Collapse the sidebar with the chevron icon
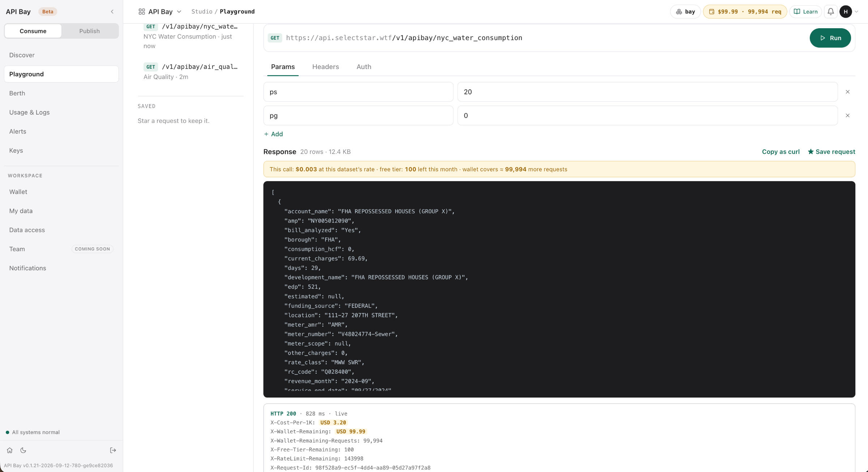The width and height of the screenshot is (868, 472). (112, 12)
